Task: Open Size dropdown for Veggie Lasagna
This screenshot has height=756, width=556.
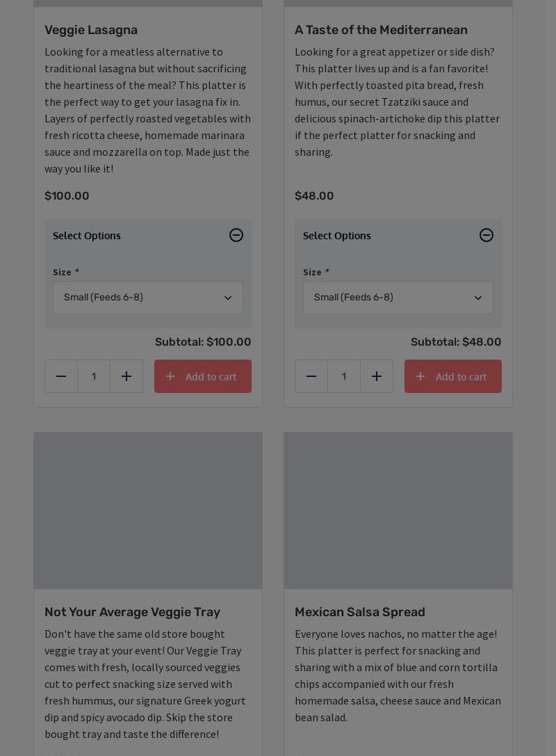Action: point(148,298)
